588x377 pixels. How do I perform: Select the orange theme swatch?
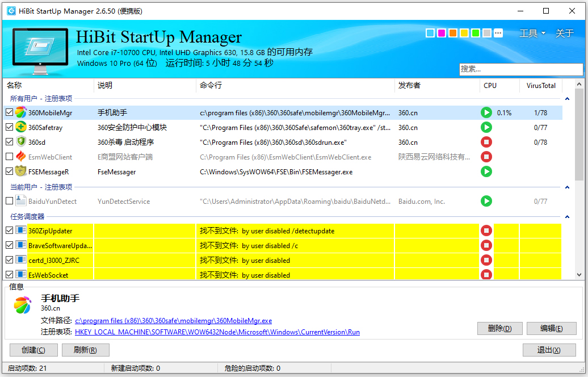[452, 33]
